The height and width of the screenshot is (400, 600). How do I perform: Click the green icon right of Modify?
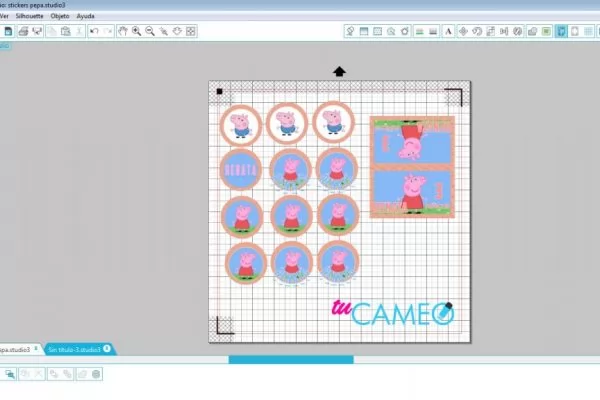point(546,31)
